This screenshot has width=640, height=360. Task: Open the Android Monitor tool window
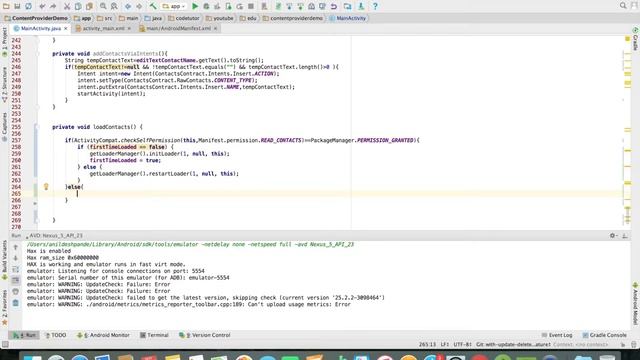click(103, 335)
